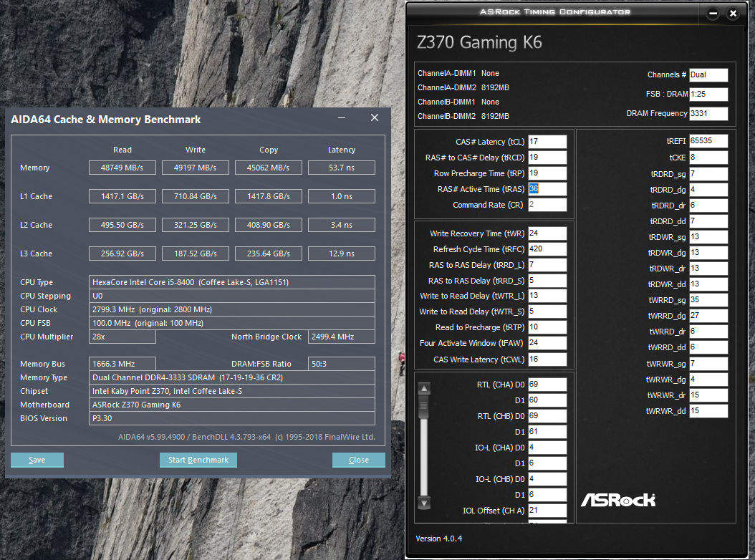755x560 pixels.
Task: Click RTL (CHA) D0 field
Action: coord(547,385)
